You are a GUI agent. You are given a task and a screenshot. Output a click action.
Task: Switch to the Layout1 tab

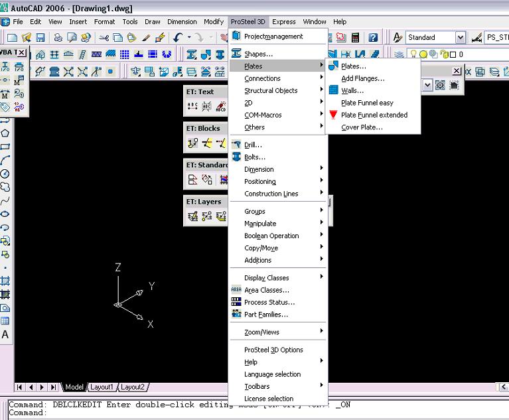[x=102, y=387]
